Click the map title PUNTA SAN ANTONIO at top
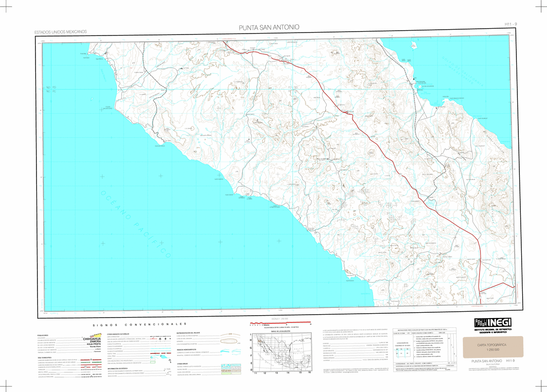547x392 pixels. click(269, 27)
